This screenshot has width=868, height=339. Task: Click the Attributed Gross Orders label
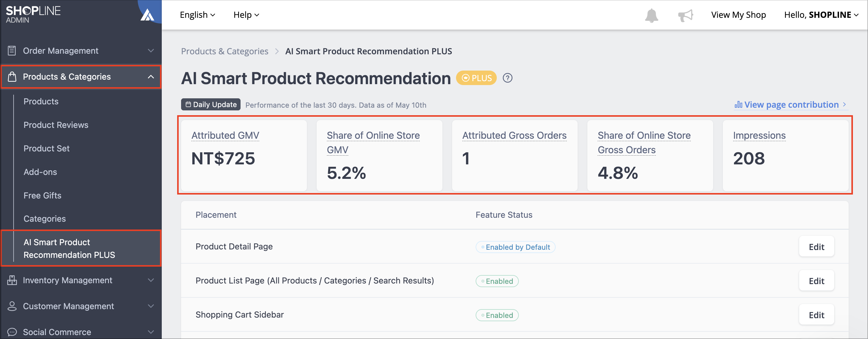(514, 135)
